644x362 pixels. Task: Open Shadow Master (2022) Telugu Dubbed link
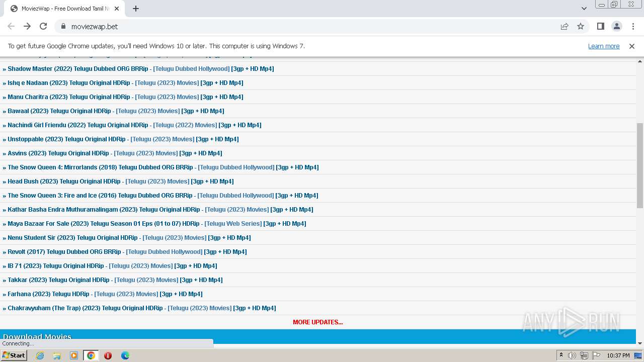coord(77,69)
